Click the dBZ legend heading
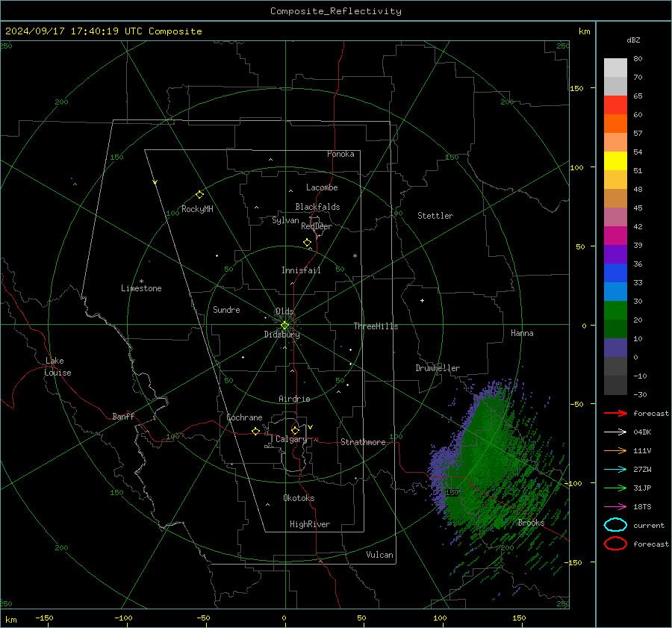Screen dimensions: 672x628 (x=633, y=40)
